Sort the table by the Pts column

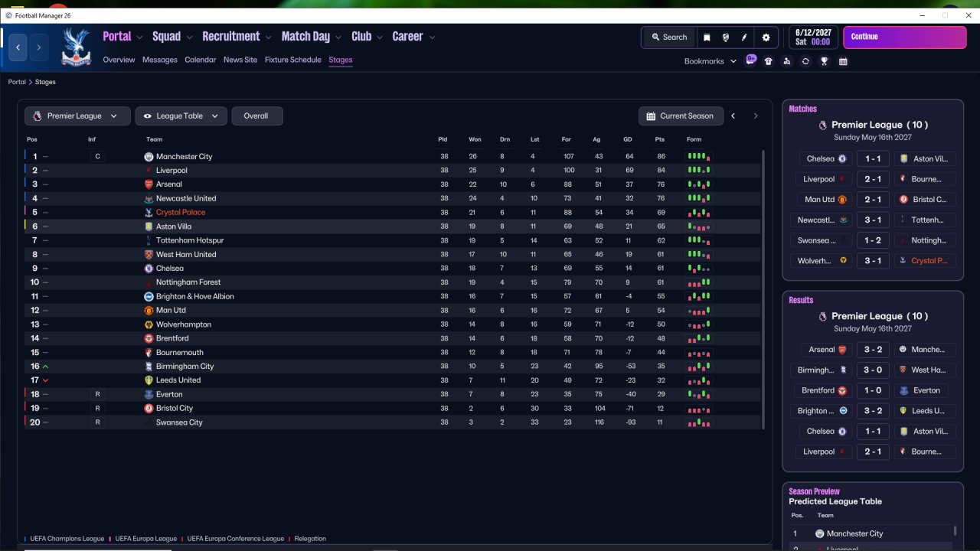coord(660,139)
